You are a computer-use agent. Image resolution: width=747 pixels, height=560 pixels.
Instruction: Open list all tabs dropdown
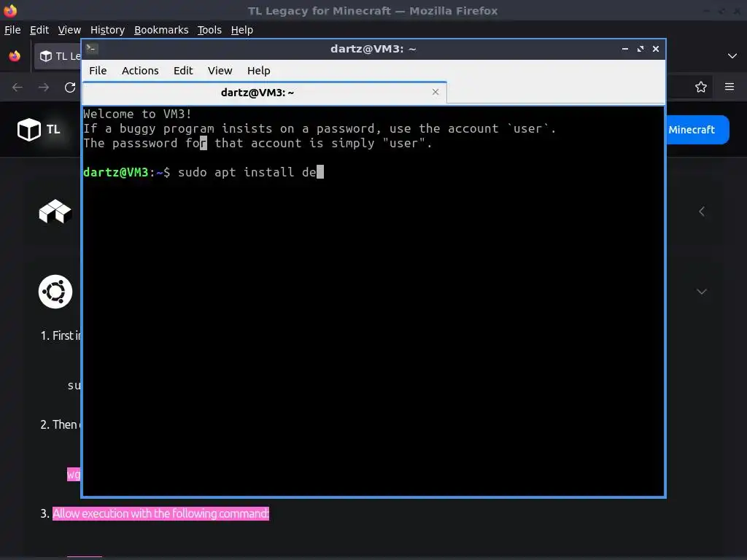click(732, 56)
